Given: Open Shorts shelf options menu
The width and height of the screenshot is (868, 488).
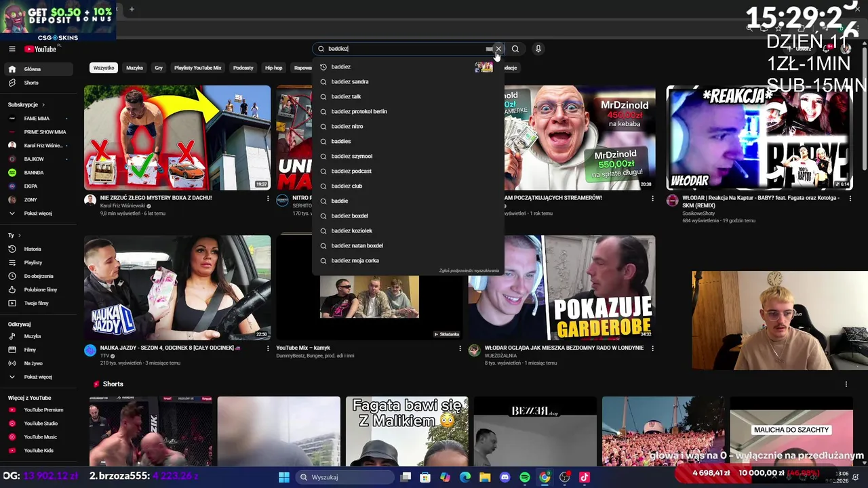Looking at the screenshot, I should click(846, 384).
